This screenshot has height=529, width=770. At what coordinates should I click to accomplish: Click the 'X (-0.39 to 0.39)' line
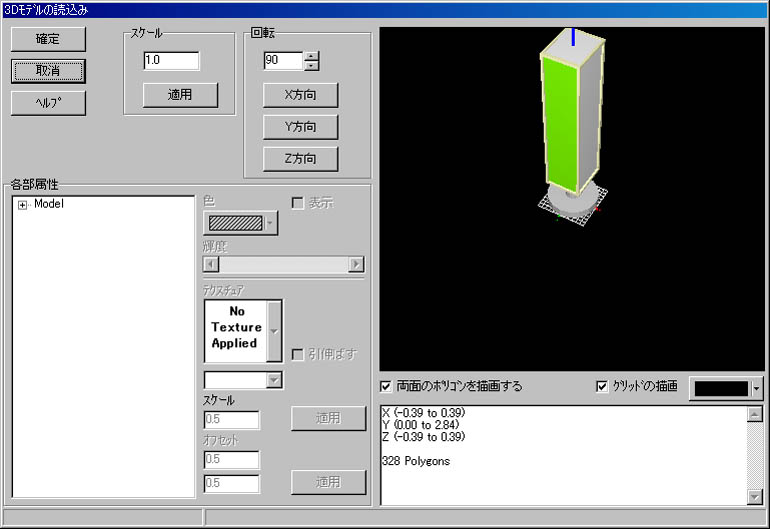click(423, 413)
